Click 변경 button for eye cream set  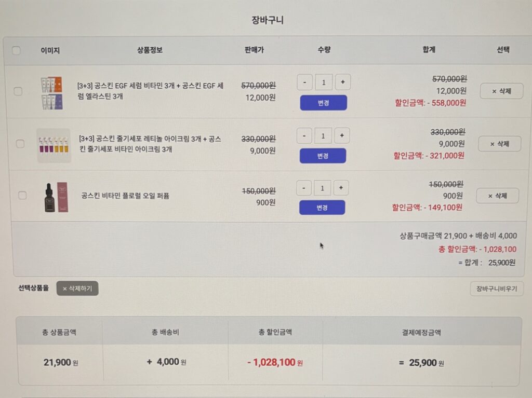coord(323,156)
